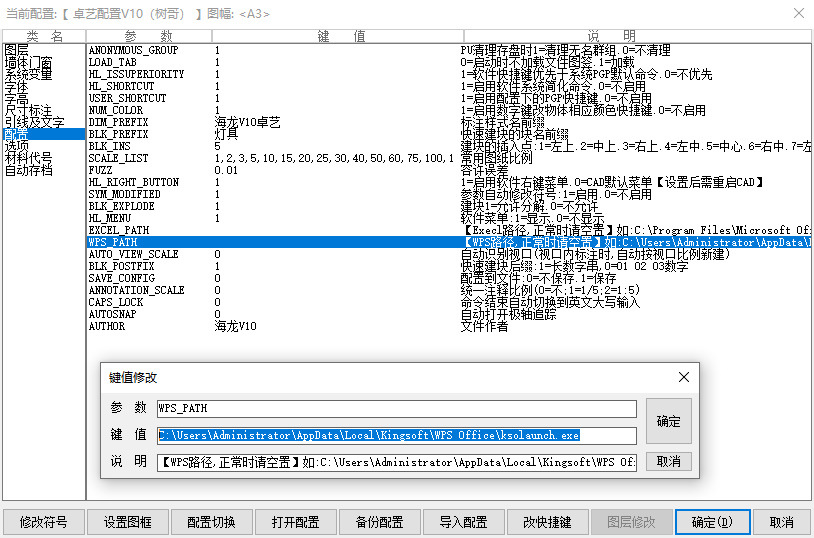The width and height of the screenshot is (814, 538).
Task: Click the 配置切换 button
Action: pos(211,522)
